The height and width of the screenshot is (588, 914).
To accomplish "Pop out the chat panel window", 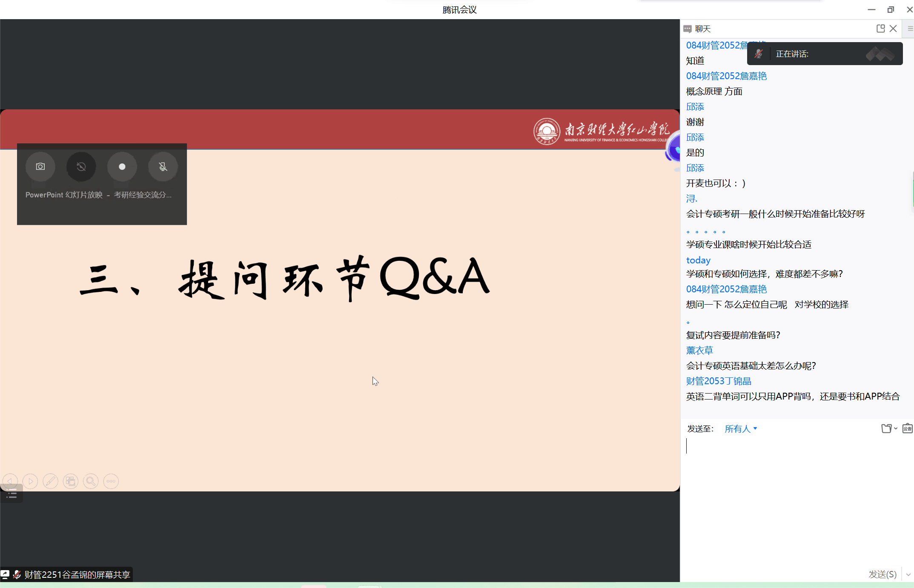I will (x=881, y=29).
